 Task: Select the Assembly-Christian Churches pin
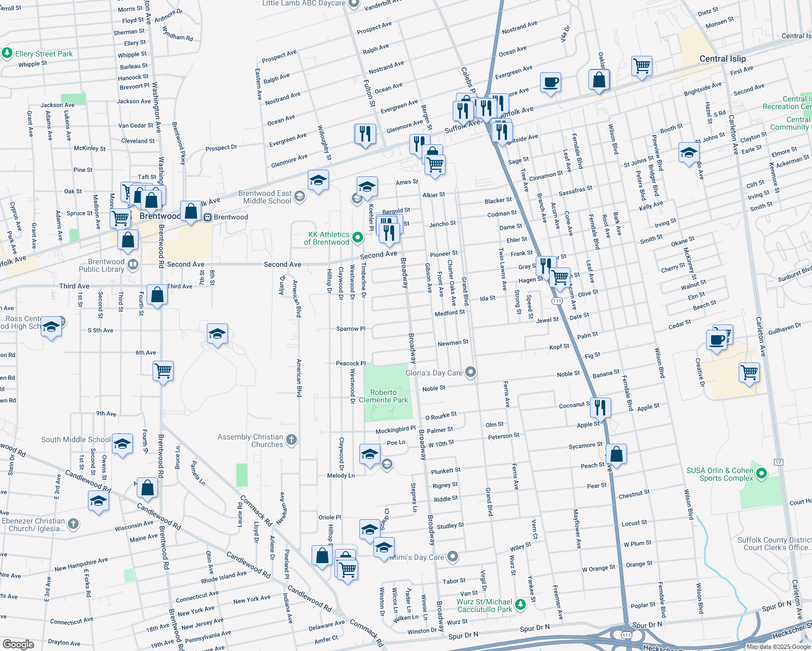(291, 439)
